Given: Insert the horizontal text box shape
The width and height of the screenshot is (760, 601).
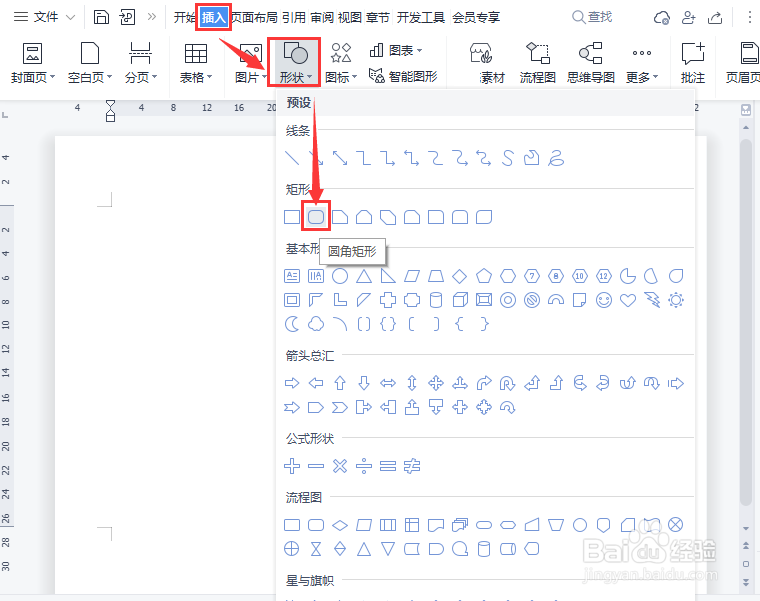Looking at the screenshot, I should 292,276.
